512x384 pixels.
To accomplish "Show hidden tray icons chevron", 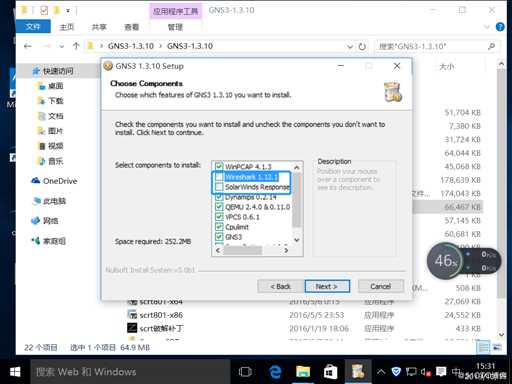I will [x=381, y=372].
